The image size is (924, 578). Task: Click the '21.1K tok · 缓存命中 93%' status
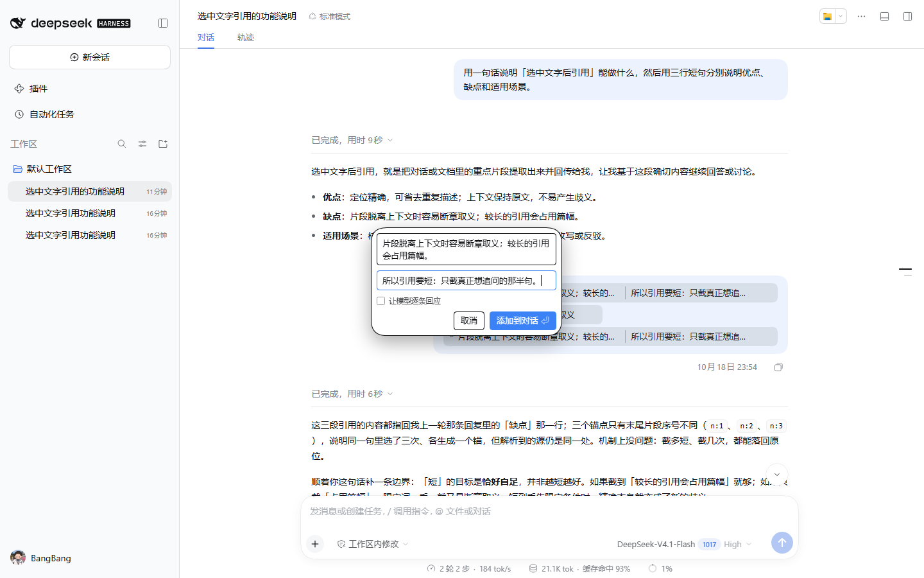coord(579,568)
